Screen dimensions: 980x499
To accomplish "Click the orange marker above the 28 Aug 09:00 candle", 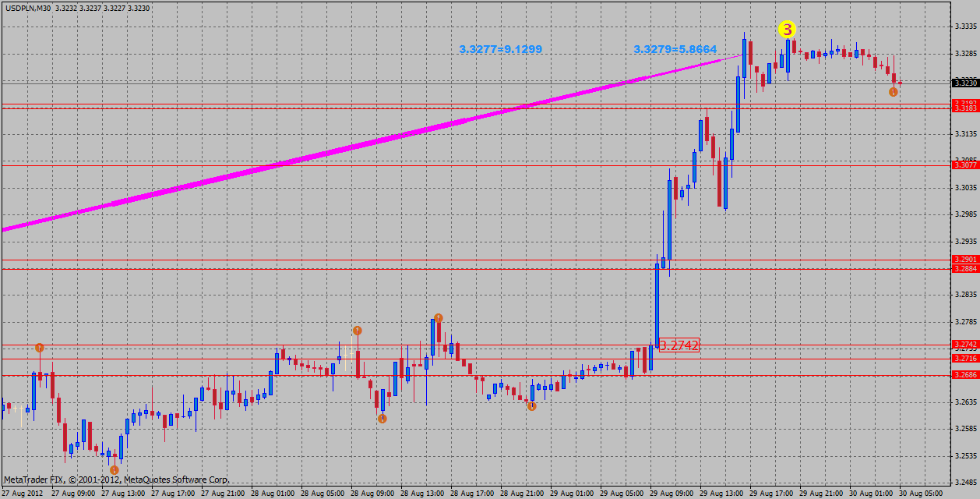I will 358,331.
